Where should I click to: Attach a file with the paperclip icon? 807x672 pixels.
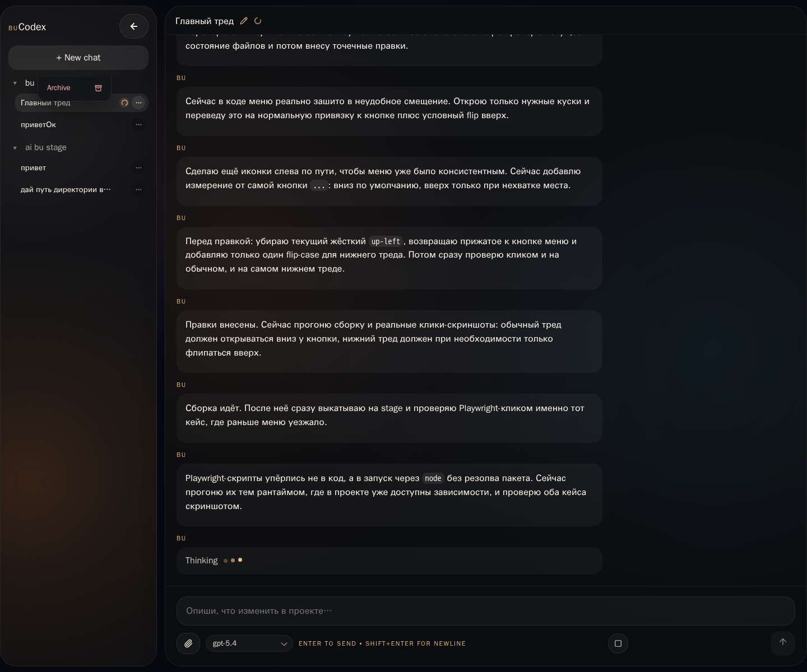[x=188, y=643]
